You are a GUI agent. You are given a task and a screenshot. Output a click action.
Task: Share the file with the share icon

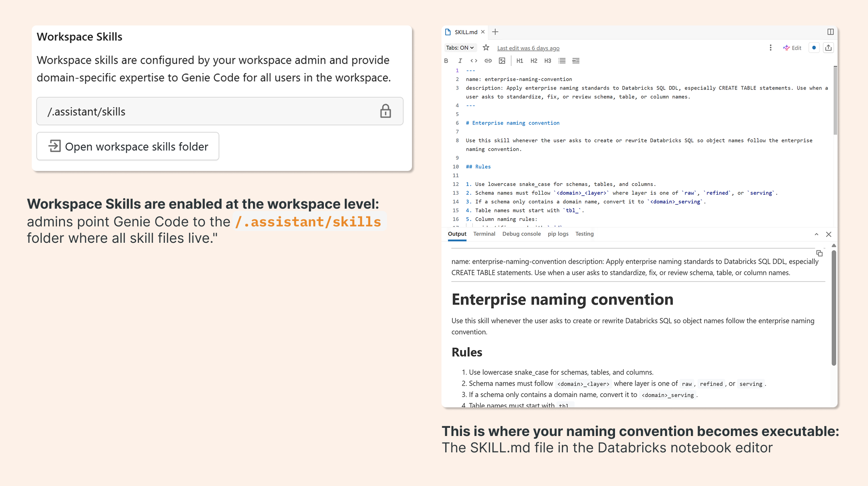828,48
